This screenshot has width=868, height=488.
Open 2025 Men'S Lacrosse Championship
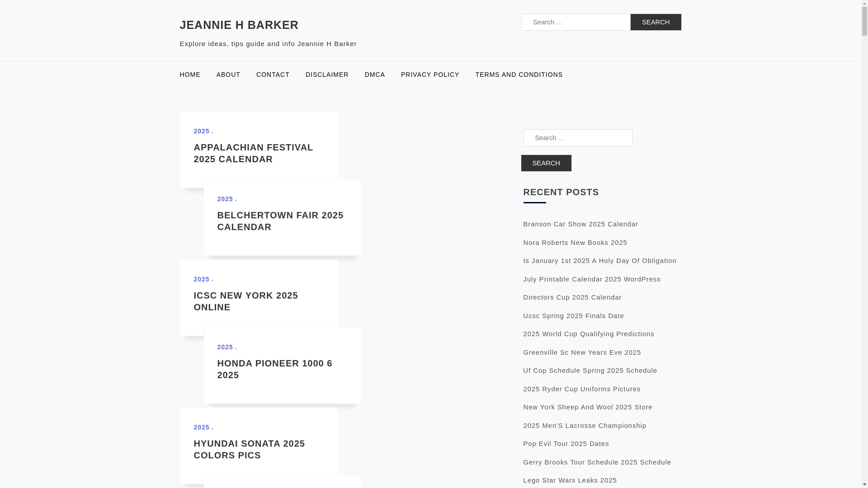pyautogui.click(x=585, y=426)
